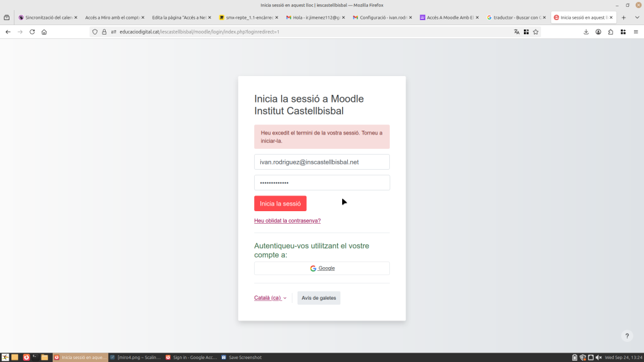Go back to the previous page
644x362 pixels.
click(8, 31)
